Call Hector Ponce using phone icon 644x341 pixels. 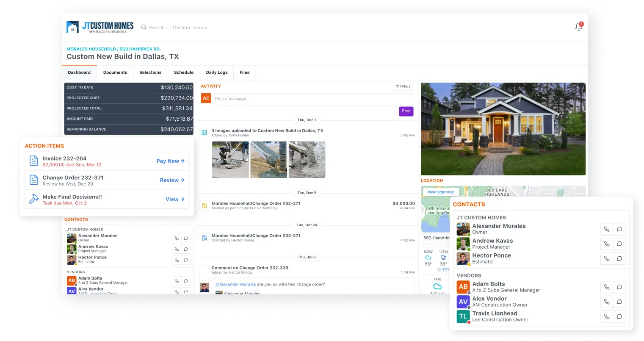point(607,258)
